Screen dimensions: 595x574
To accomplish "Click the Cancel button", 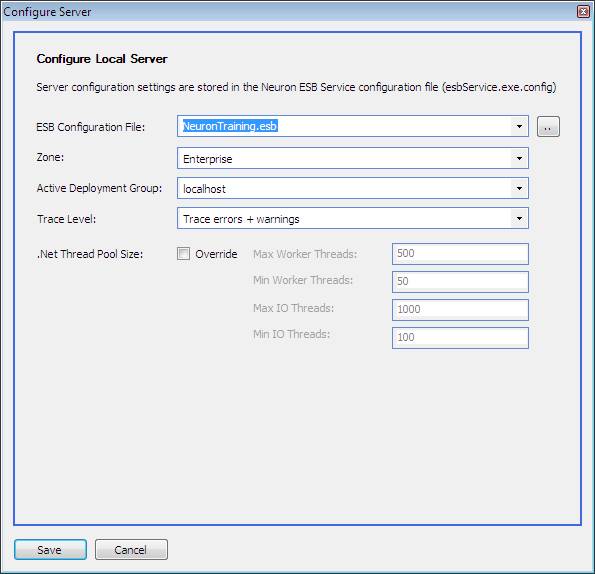I will coord(131,549).
